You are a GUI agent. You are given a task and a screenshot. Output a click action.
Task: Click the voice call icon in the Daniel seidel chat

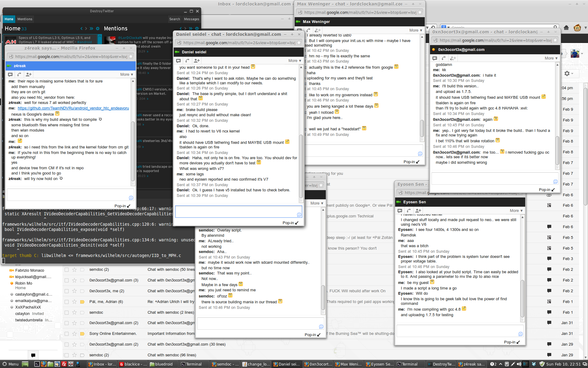click(187, 61)
